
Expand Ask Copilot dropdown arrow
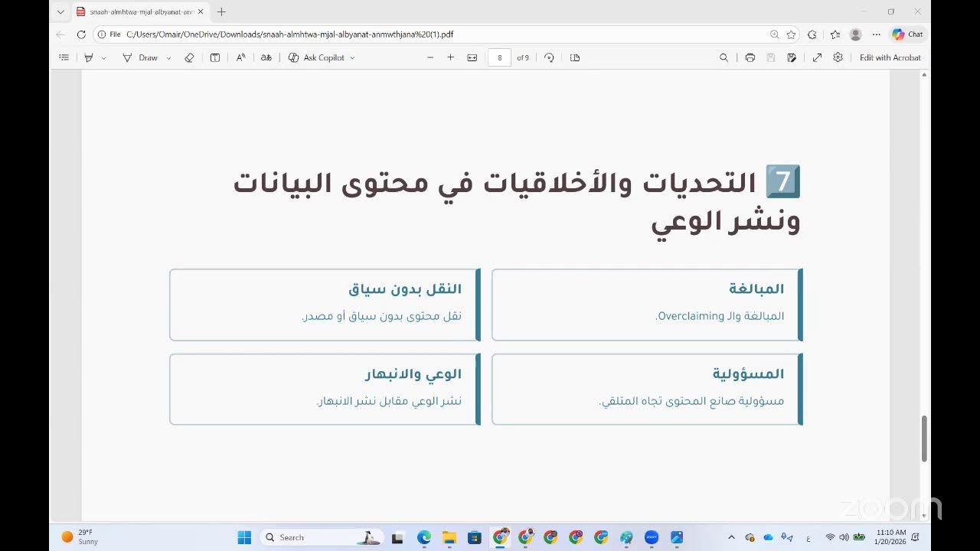coord(352,57)
